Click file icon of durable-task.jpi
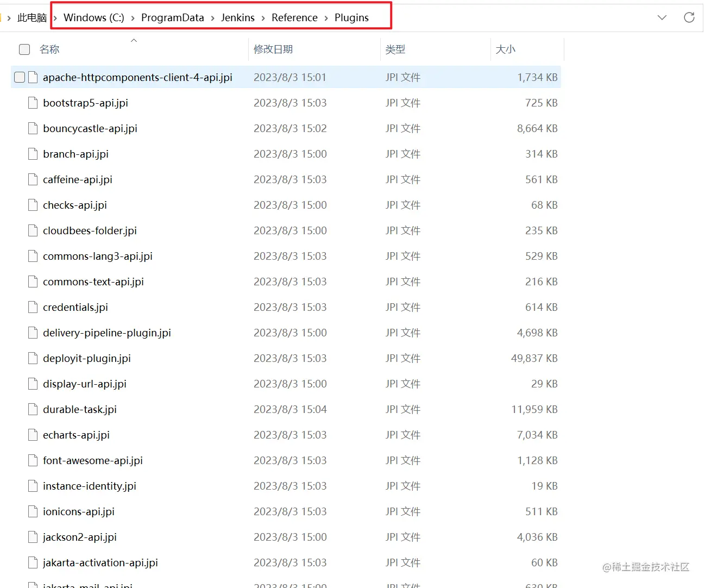The height and width of the screenshot is (588, 705). point(33,409)
